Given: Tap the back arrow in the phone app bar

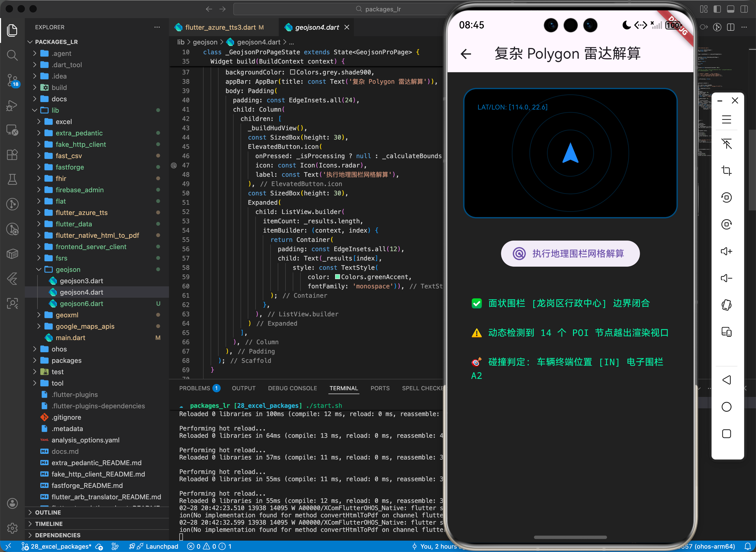Looking at the screenshot, I should (466, 54).
